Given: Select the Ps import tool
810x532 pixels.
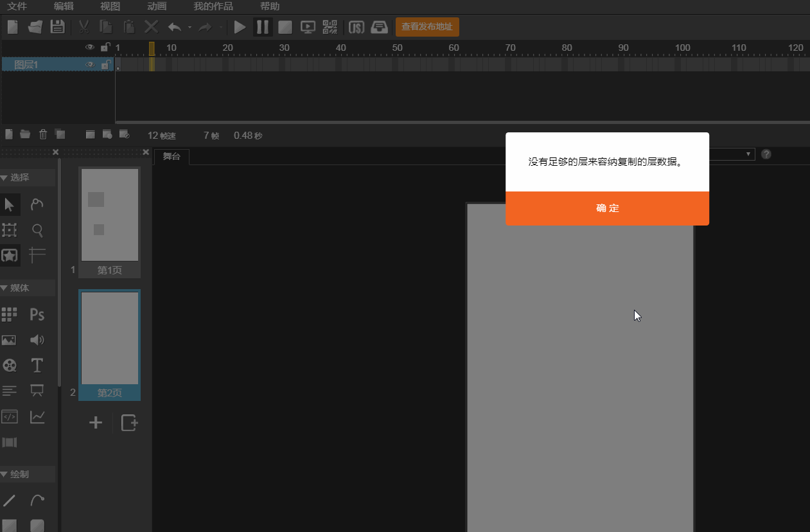Looking at the screenshot, I should pyautogui.click(x=37, y=314).
